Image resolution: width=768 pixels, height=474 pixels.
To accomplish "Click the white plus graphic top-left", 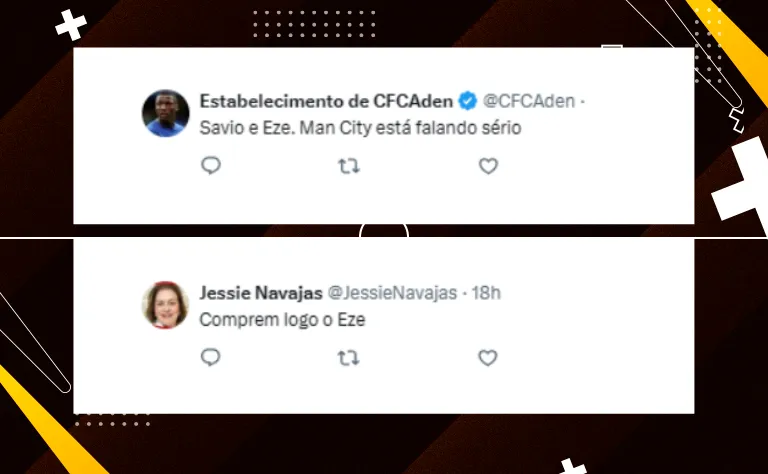I will tap(71, 24).
